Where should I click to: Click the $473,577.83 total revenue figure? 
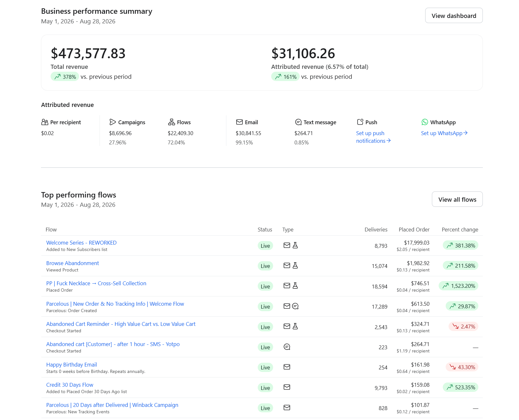[88, 53]
